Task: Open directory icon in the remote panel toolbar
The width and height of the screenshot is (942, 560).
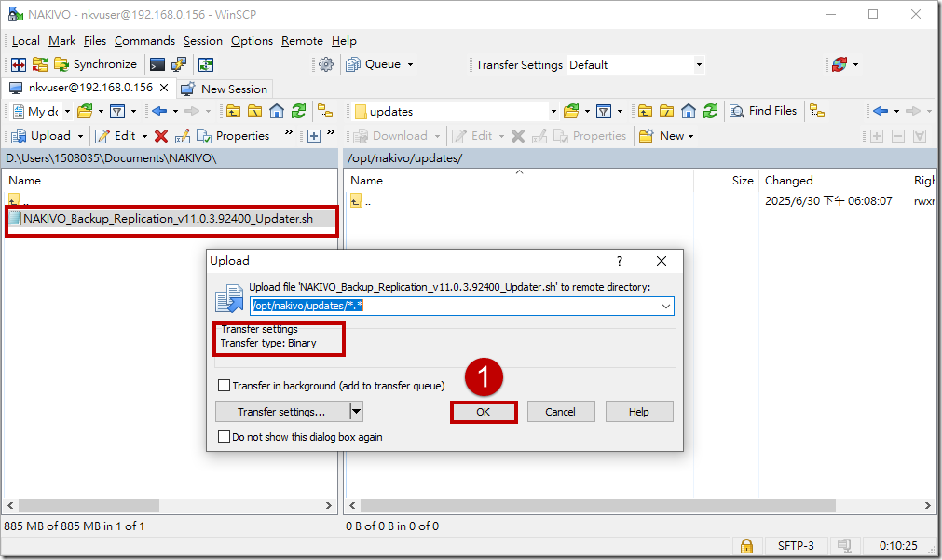Action: (x=571, y=111)
